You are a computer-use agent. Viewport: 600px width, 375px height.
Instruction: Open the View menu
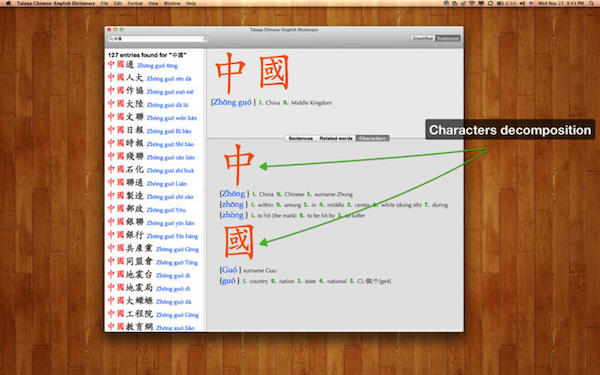[x=153, y=3]
